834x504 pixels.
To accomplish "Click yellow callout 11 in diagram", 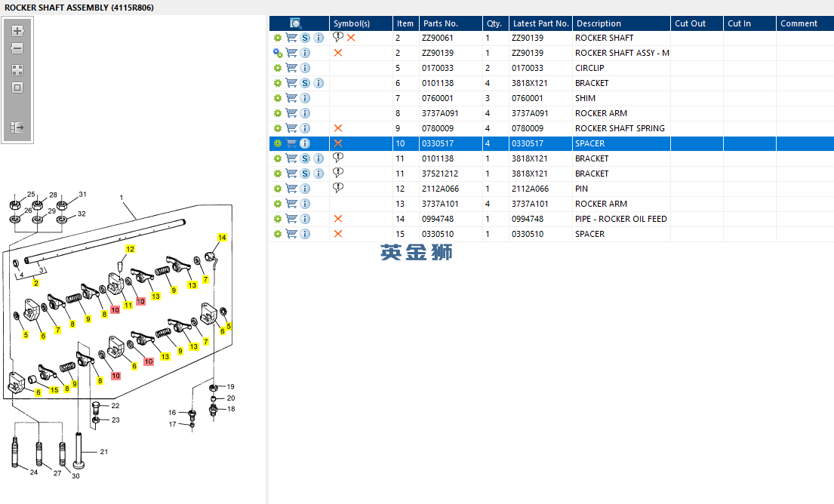I will pos(128,305).
